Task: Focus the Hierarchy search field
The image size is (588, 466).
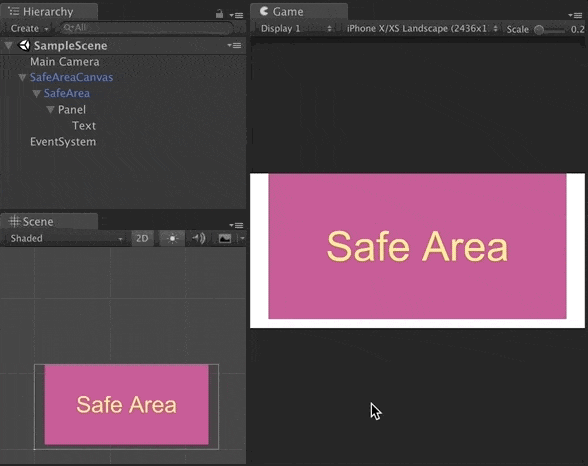Action: point(146,28)
